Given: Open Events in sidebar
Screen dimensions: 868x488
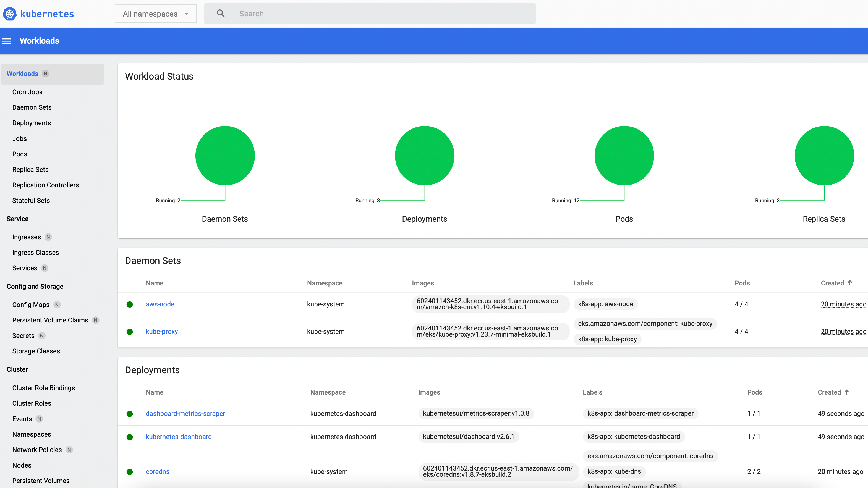Looking at the screenshot, I should click(x=22, y=419).
